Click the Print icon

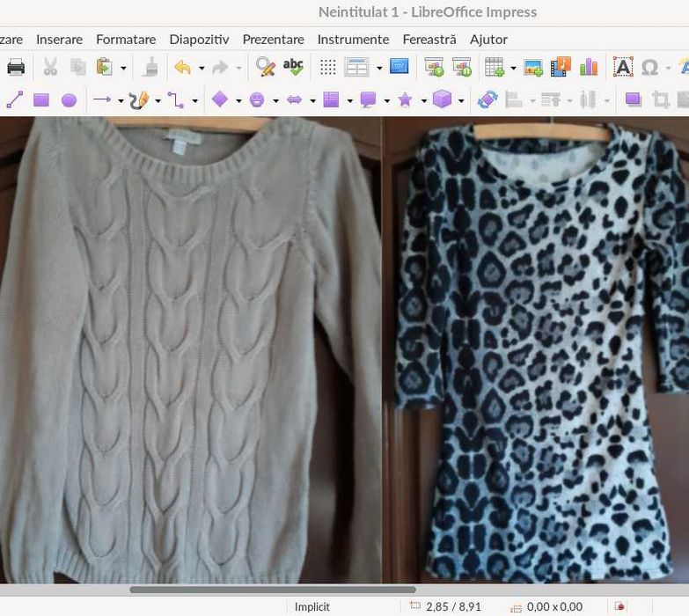click(16, 68)
